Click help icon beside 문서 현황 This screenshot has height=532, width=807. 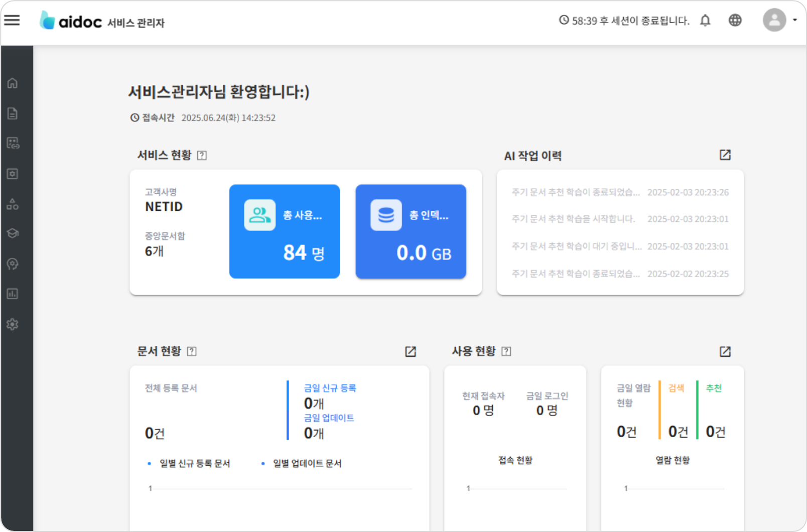click(x=192, y=351)
